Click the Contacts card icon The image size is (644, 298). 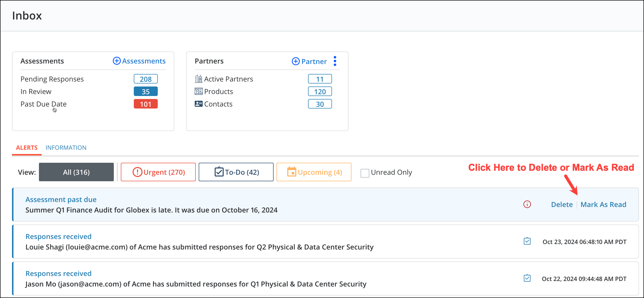(x=198, y=104)
